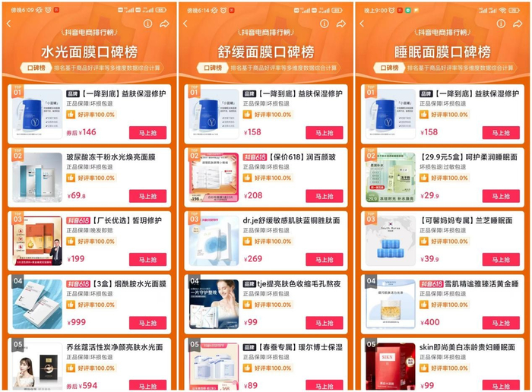Select 口碑榜 tab under 睡眠面膜口碑榜

(389, 68)
